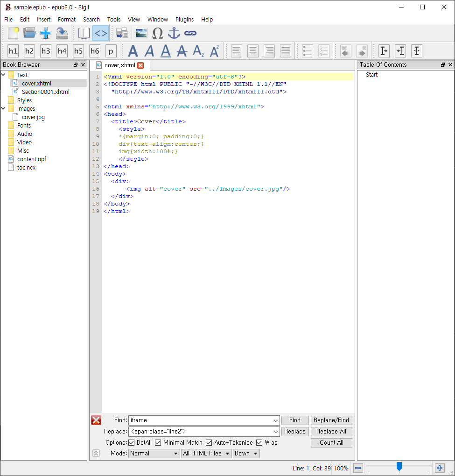Open the All HTML Files dropdown
Image resolution: width=455 pixels, height=476 pixels.
point(207,454)
